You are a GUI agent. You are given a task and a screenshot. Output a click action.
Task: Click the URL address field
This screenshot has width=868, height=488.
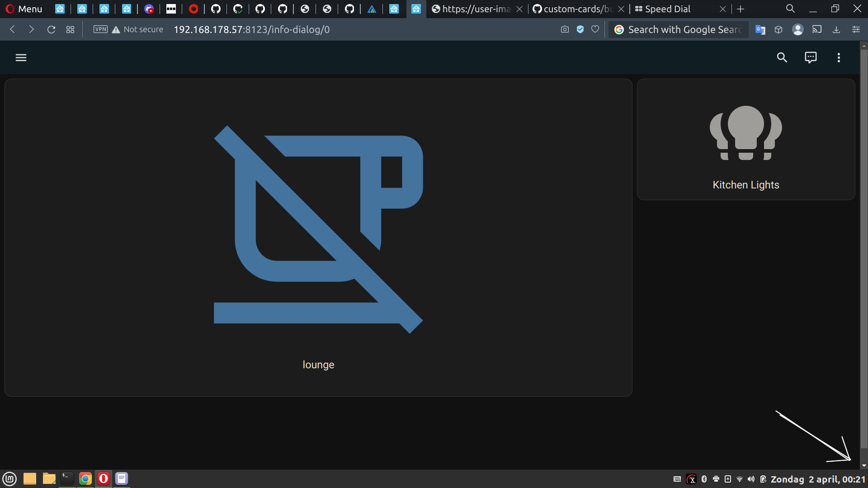pos(251,29)
